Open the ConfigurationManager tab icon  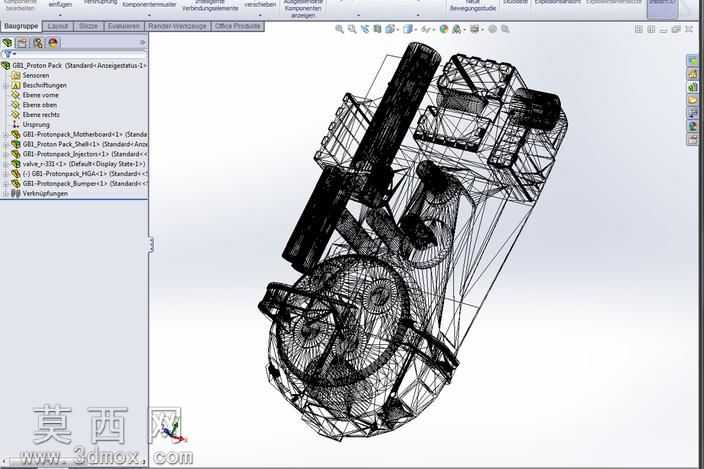click(38, 43)
